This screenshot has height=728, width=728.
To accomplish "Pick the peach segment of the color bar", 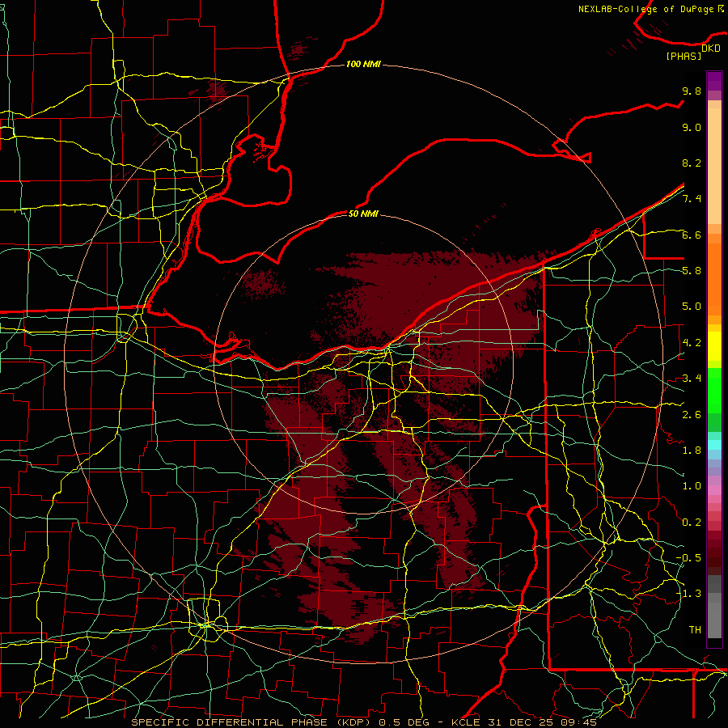I will click(x=714, y=163).
